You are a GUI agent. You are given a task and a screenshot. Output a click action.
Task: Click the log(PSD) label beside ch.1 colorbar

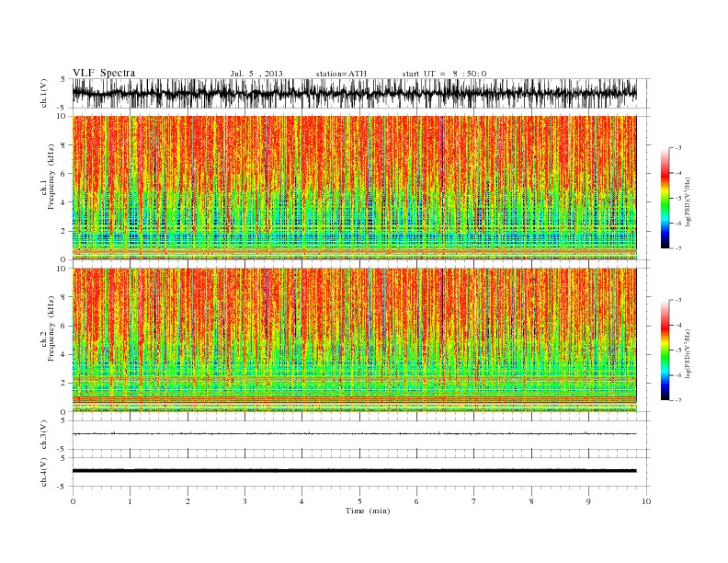pos(688,201)
